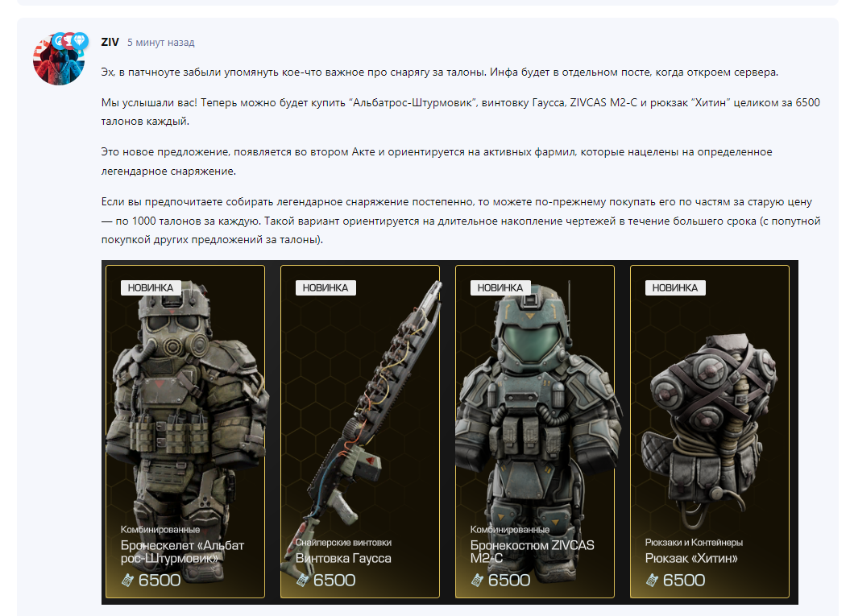
Task: Click the "Рюкзак «Хитин»" title text
Action: point(691,558)
